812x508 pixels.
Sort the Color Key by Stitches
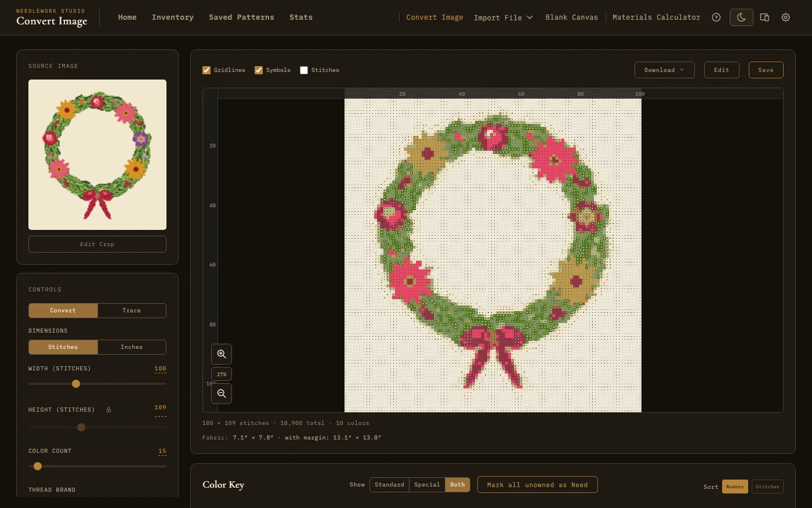point(767,487)
